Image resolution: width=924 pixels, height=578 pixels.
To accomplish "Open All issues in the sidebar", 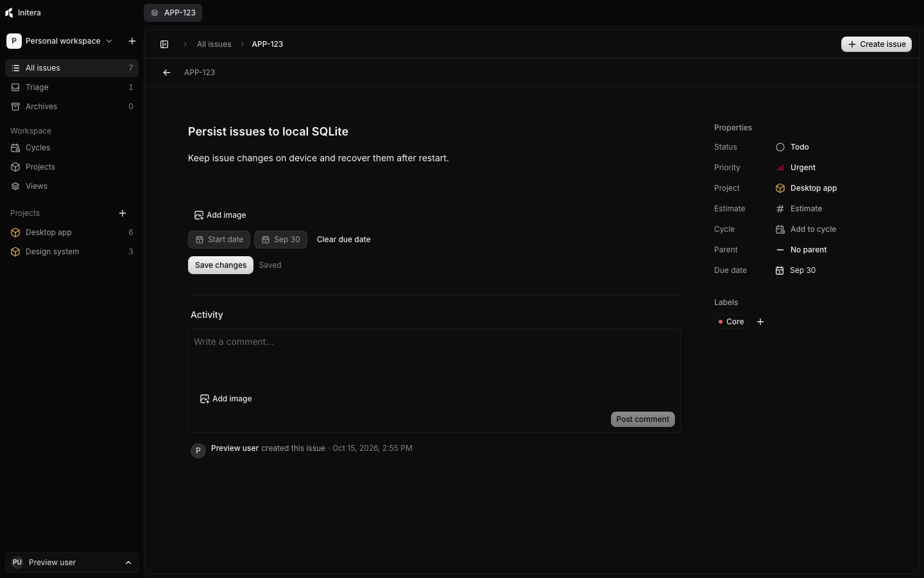I will click(72, 68).
